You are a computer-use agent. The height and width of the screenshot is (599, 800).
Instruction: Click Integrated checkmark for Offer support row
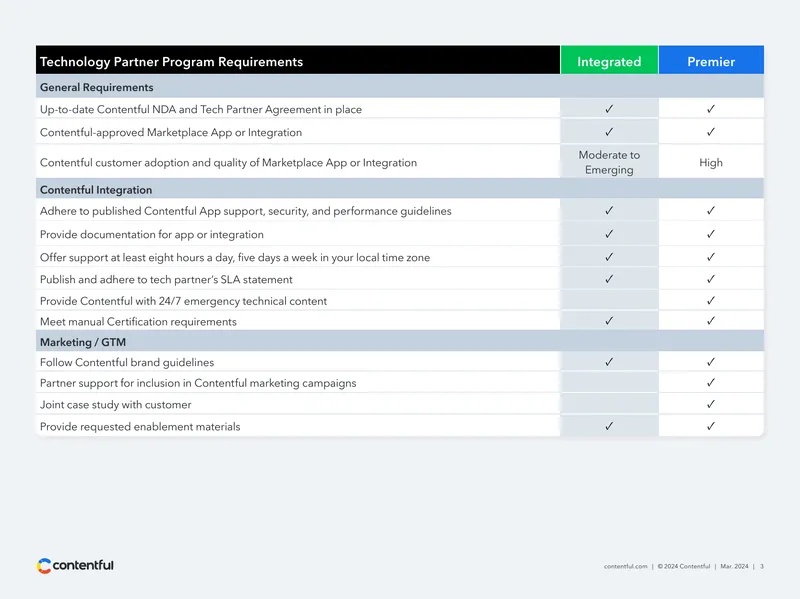[x=609, y=257]
